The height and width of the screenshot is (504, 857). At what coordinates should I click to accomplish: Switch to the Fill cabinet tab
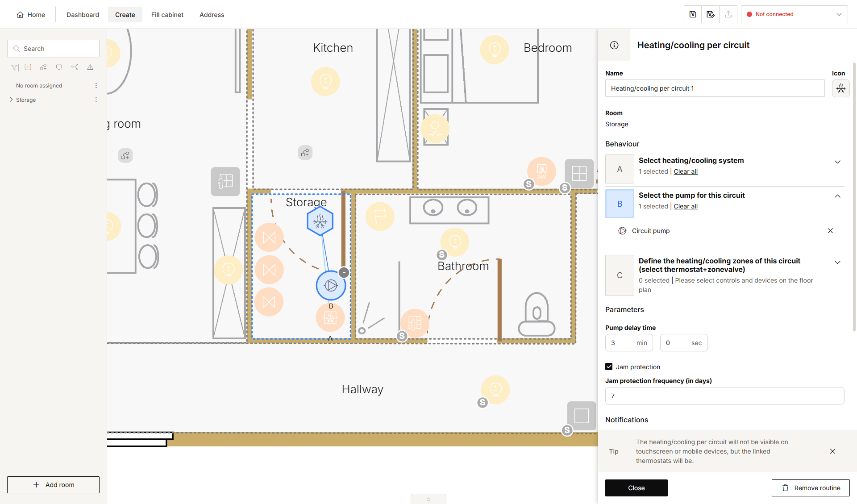click(x=167, y=15)
